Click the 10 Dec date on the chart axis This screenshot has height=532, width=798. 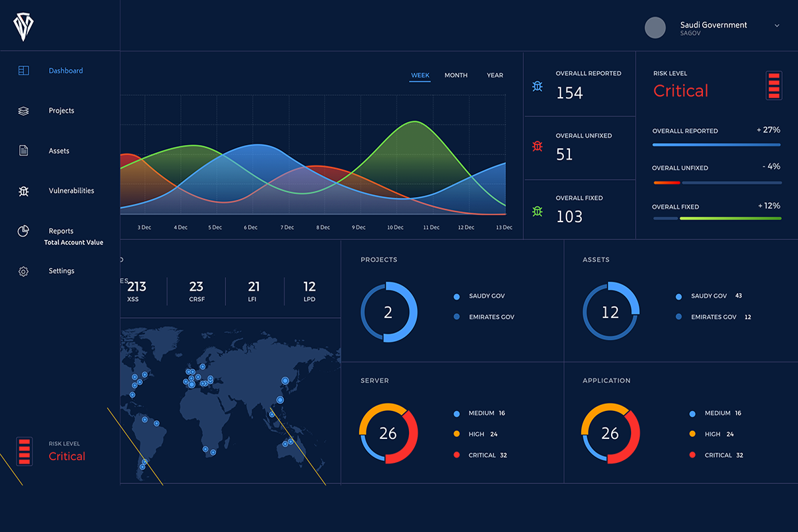(396, 227)
